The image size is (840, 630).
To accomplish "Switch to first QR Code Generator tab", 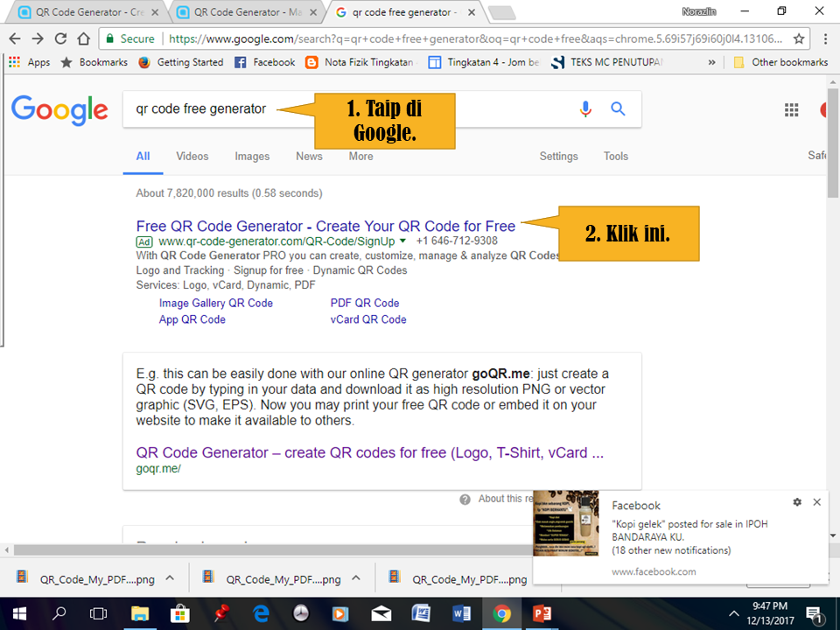I will pos(88,12).
